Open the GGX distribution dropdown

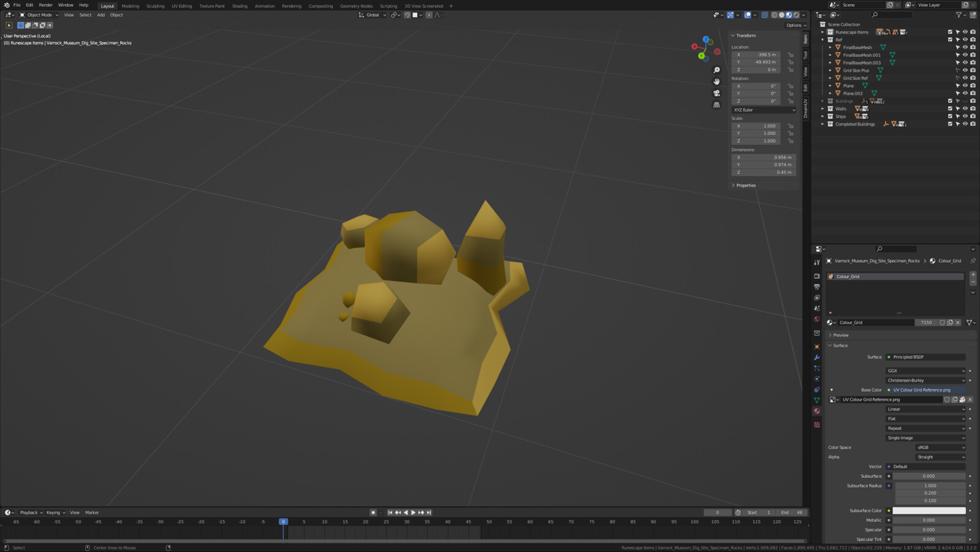(x=925, y=371)
